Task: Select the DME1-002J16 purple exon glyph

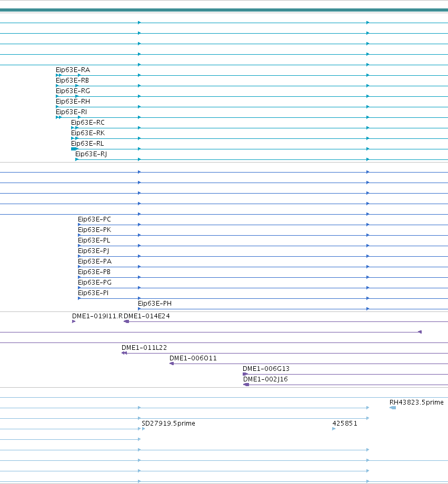Action: tap(246, 384)
